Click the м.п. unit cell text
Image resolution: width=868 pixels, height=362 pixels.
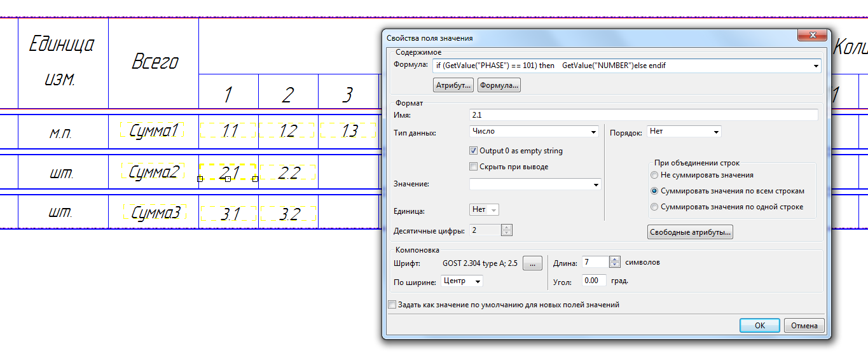tap(62, 133)
